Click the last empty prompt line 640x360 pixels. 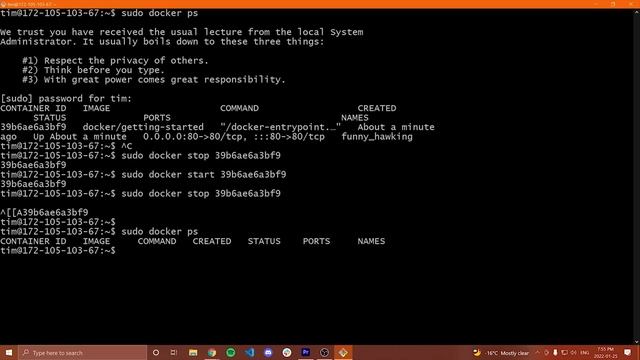click(x=58, y=251)
